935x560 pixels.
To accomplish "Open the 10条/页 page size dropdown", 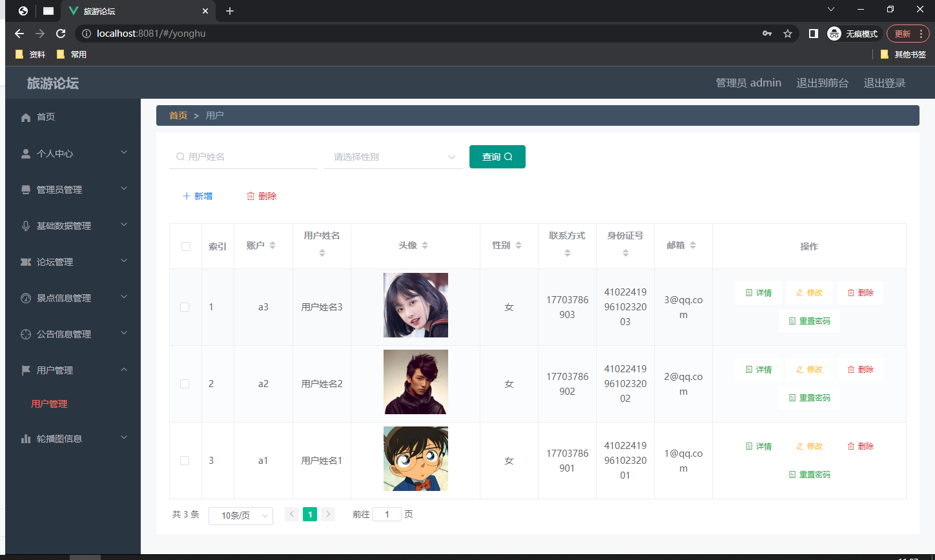I will pyautogui.click(x=240, y=515).
